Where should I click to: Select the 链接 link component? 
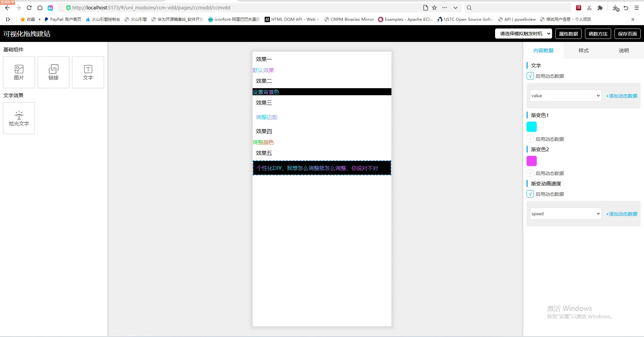tap(53, 72)
